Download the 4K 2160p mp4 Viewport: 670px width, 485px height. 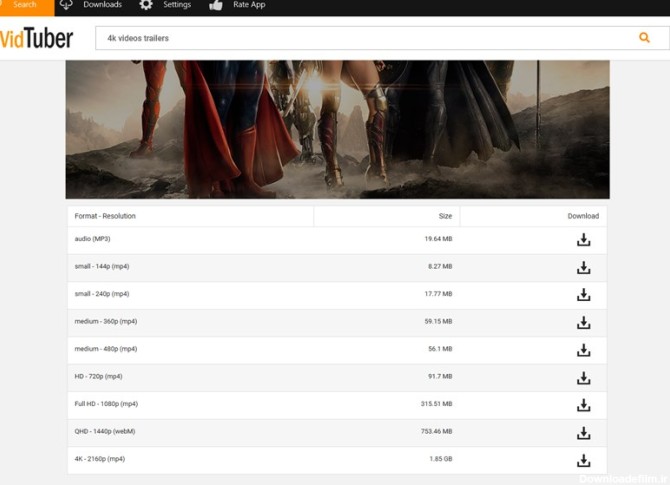[x=583, y=460]
